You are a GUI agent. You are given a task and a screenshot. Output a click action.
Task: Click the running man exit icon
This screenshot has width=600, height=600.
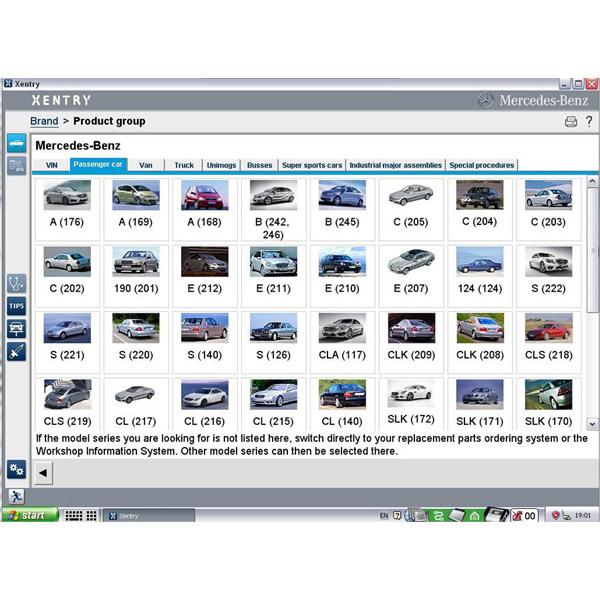(16, 497)
